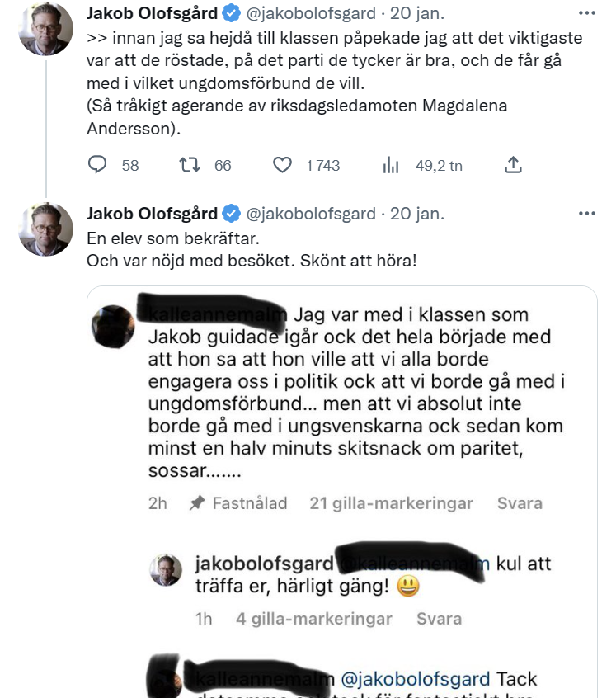Open more options on the second tweet
The image size is (616, 698).
click(586, 214)
